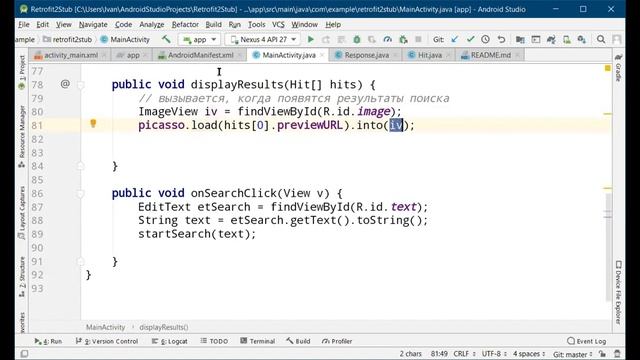Viewport: 640px width, 360px height.
Task: Open the Refactor menu
Action: [185, 24]
